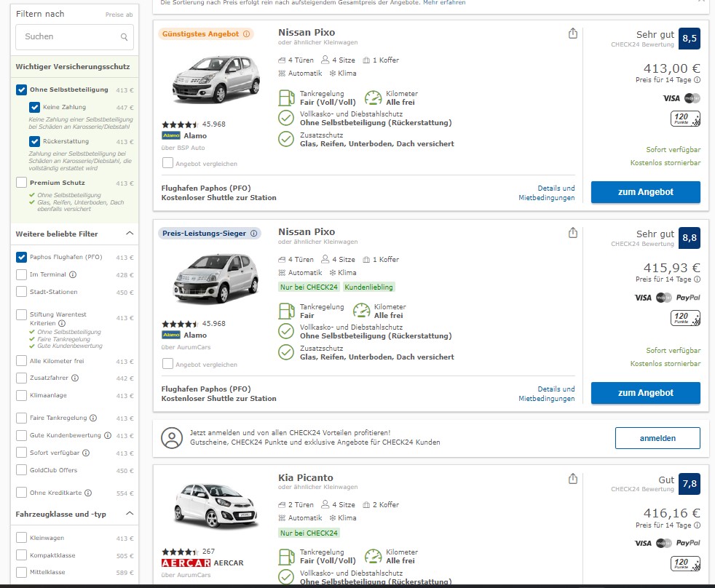Click the anmelden button
Image resolution: width=715 pixels, height=588 pixels.
coord(657,438)
